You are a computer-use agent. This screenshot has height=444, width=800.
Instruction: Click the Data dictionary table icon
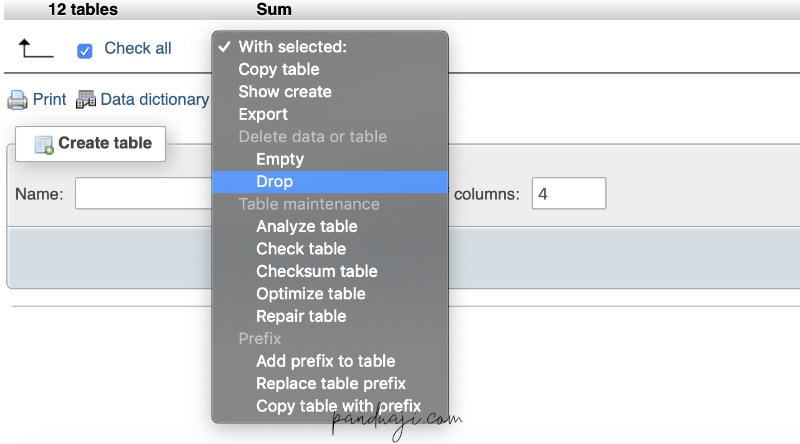tap(86, 100)
